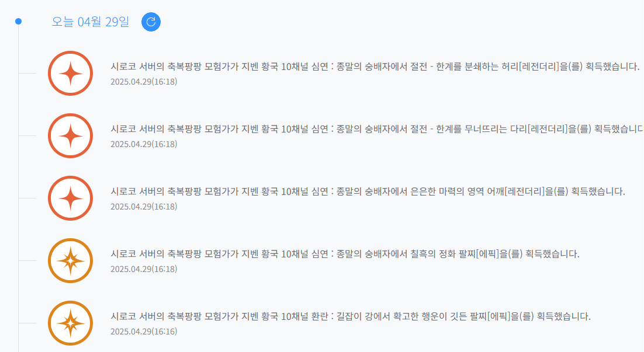The width and height of the screenshot is (644, 352).
Task: Click the orange epic icon for 확고한 행운 팔찌
Action: point(70,323)
